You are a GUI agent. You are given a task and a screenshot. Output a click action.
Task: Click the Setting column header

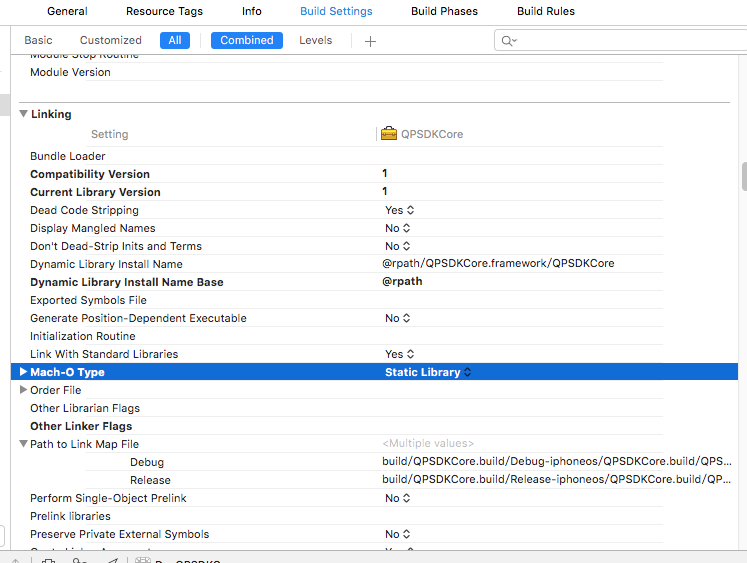click(110, 134)
